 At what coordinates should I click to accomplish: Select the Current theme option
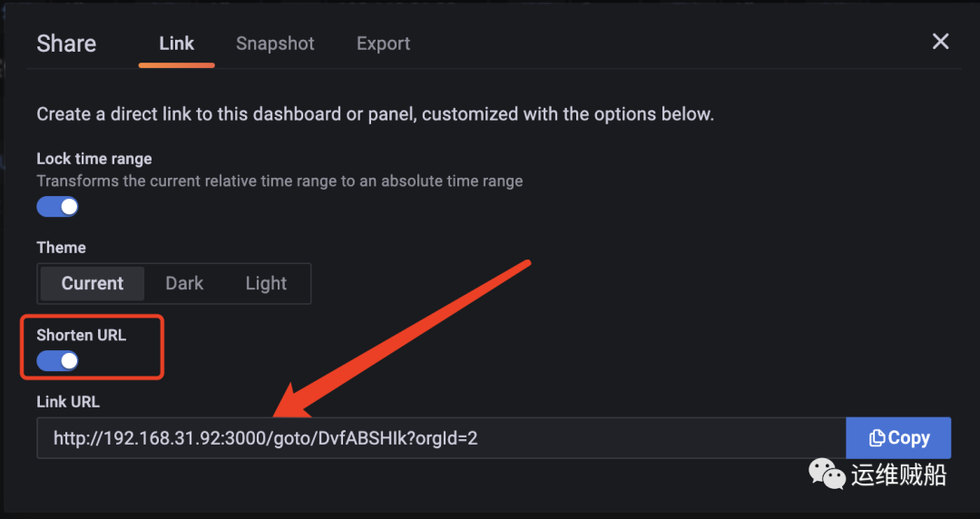tap(93, 283)
